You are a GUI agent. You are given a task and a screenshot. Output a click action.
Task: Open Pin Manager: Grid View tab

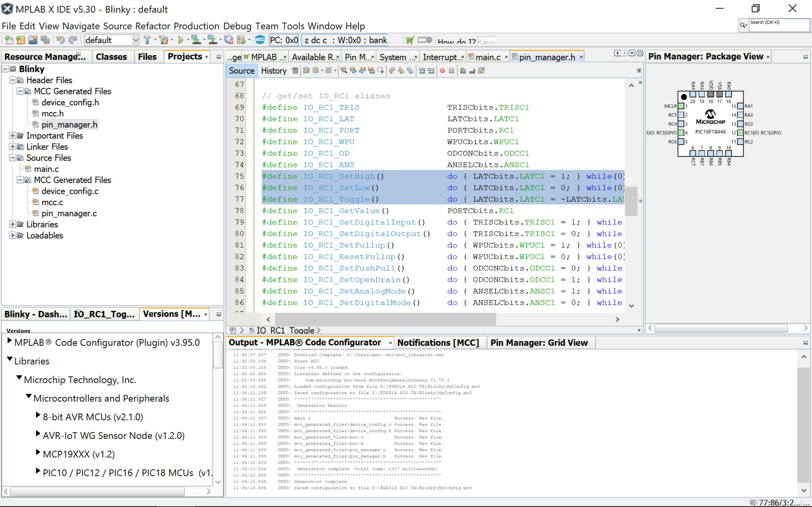coord(539,343)
